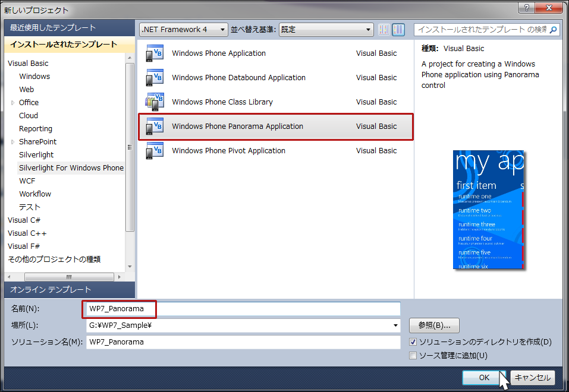
Task: Enable add to source control checkbox
Action: (413, 355)
